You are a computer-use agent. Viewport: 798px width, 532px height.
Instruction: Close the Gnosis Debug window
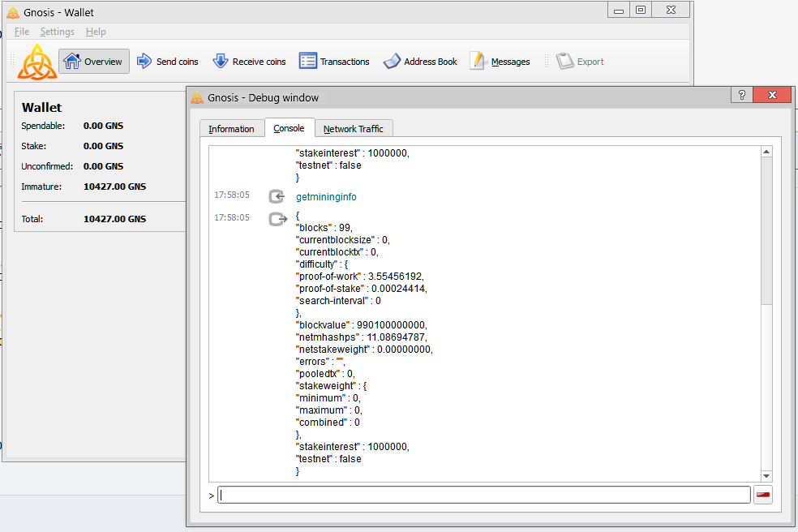tap(772, 95)
